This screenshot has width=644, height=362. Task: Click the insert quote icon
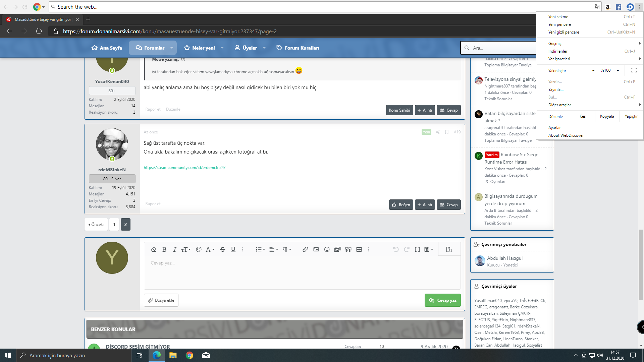click(x=348, y=249)
